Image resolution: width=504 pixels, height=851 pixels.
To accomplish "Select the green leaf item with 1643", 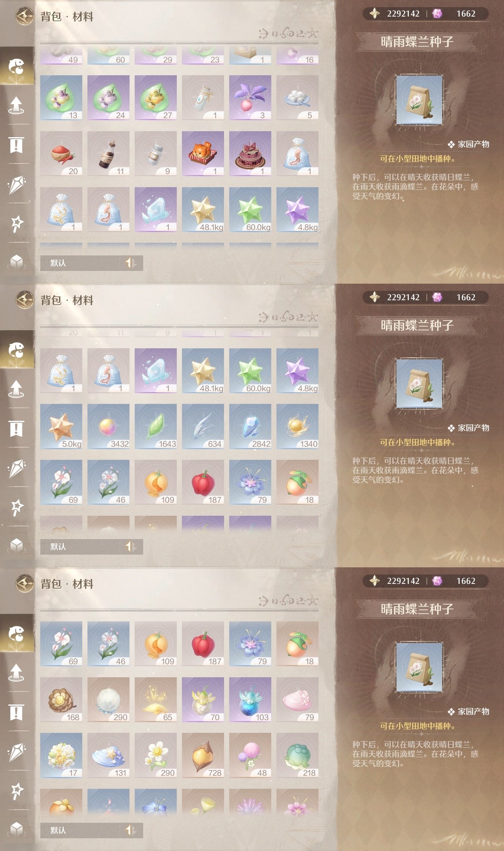I will point(156,426).
